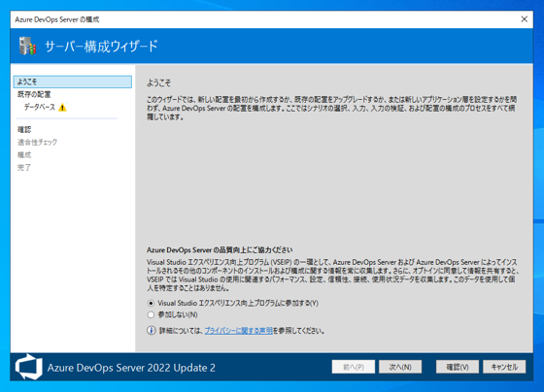This screenshot has width=544, height=392.
Task: Select the 構成 step in sidebar
Action: [x=24, y=155]
